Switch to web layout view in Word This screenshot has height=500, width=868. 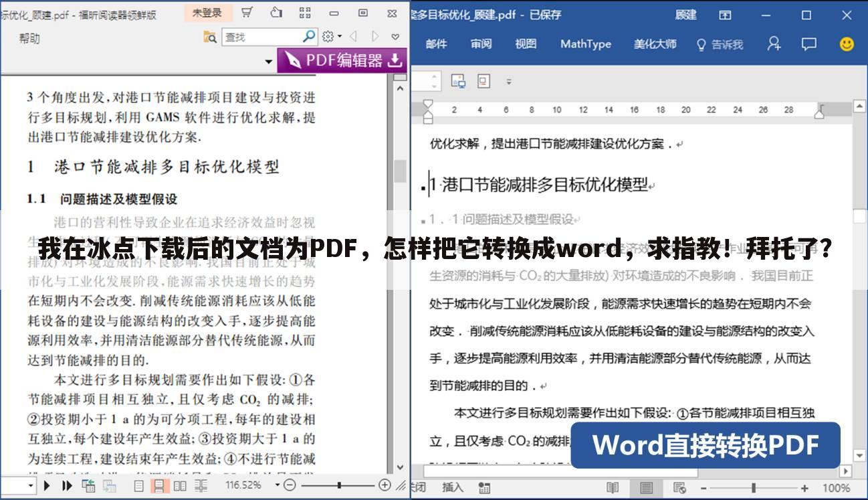pyautogui.click(x=679, y=487)
